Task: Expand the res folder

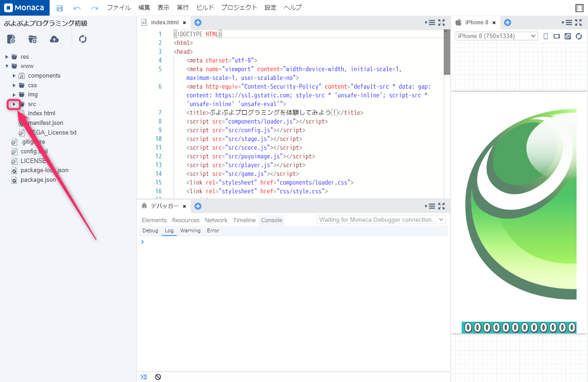Action: (x=7, y=57)
